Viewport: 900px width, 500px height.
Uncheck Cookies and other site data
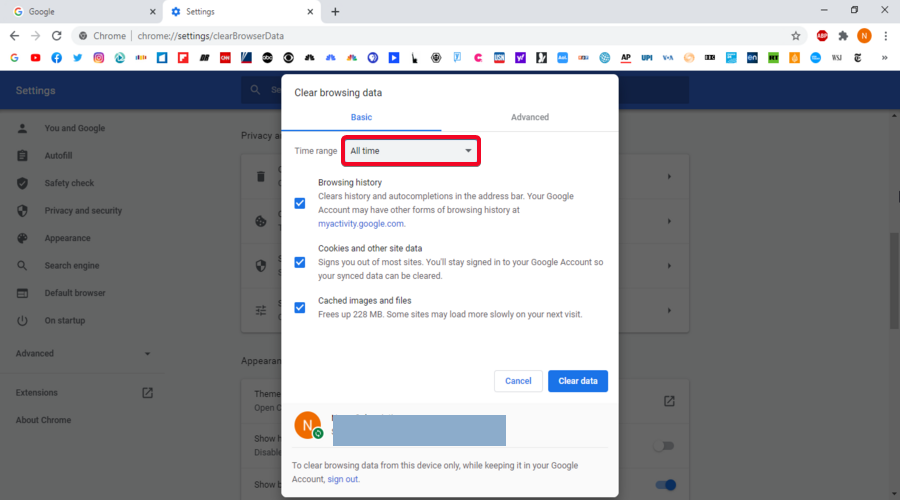pos(300,262)
